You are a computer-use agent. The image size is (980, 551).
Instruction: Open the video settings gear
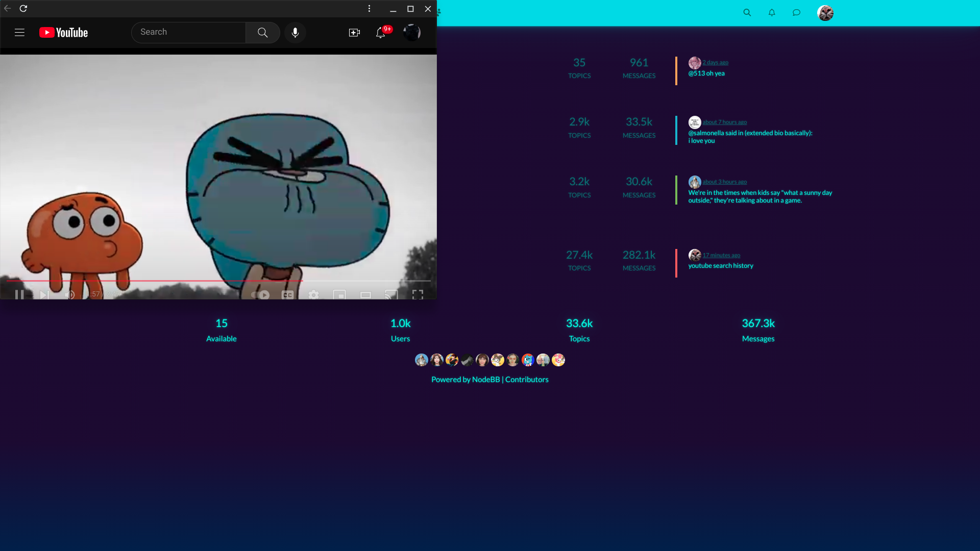pos(313,294)
